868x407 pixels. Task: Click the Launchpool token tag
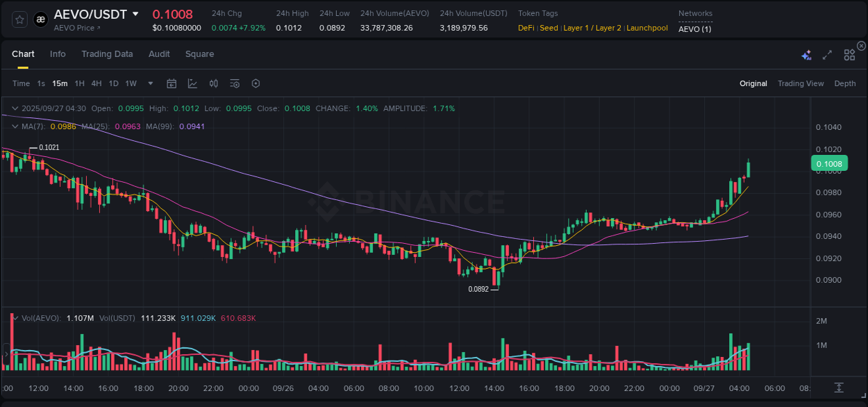[x=647, y=28]
